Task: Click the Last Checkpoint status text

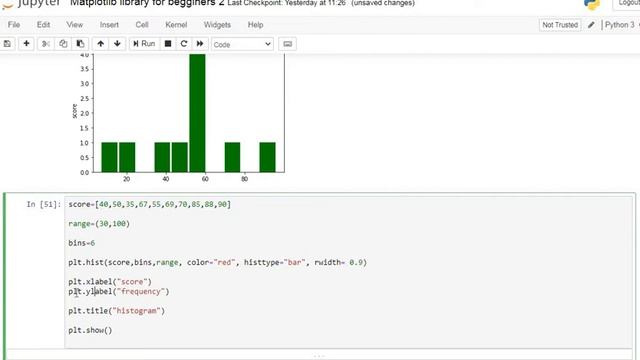Action: (287, 3)
